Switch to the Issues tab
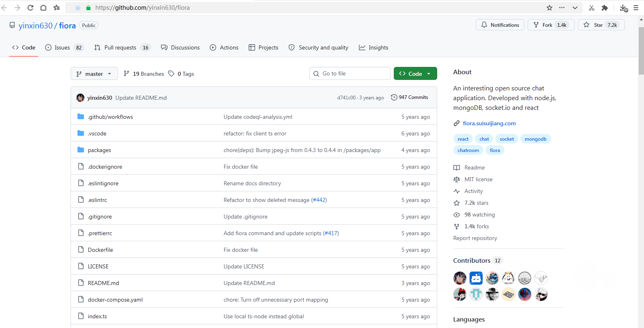Viewport: 644px width, 328px height. pos(64,47)
